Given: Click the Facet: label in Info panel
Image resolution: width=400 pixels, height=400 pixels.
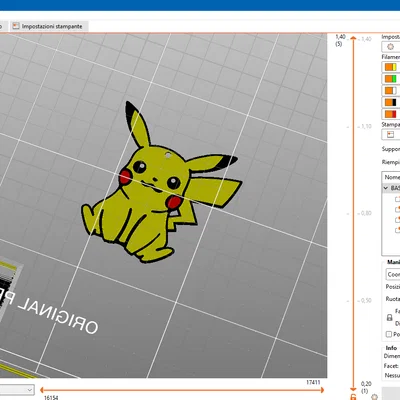Looking at the screenshot, I should pyautogui.click(x=391, y=366).
